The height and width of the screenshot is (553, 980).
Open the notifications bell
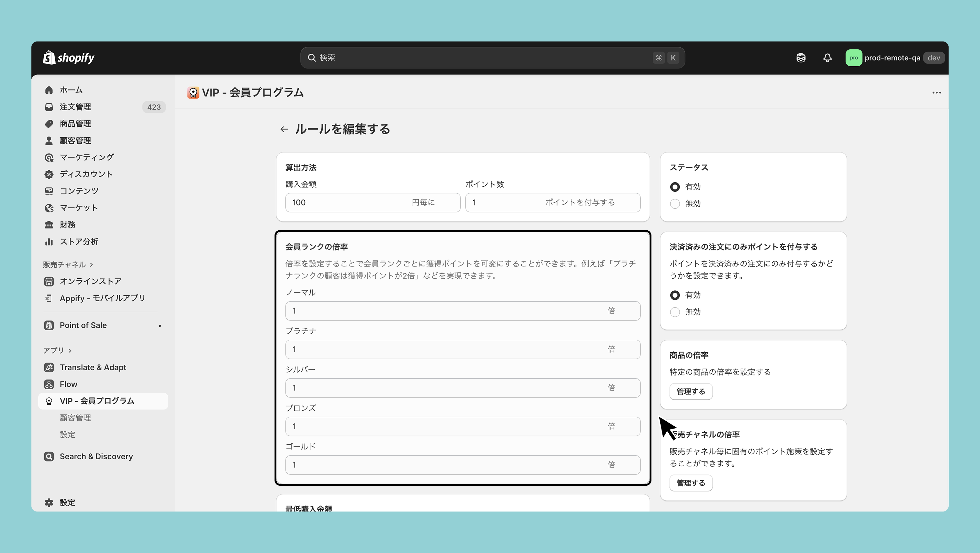coord(827,58)
